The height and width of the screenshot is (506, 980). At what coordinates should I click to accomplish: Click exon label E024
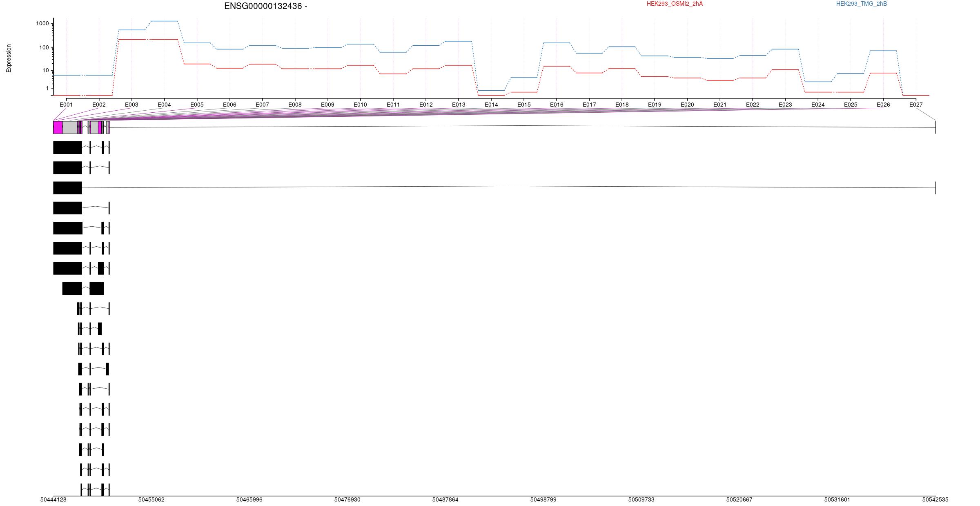(818, 105)
